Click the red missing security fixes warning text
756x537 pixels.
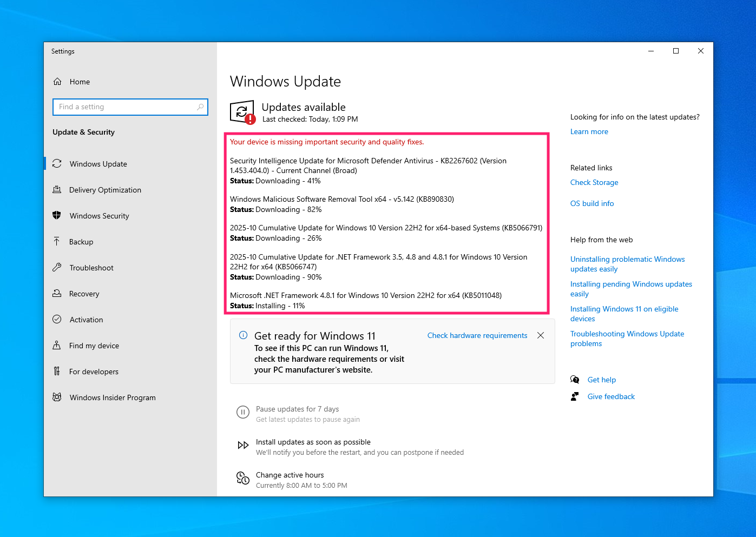(x=327, y=142)
